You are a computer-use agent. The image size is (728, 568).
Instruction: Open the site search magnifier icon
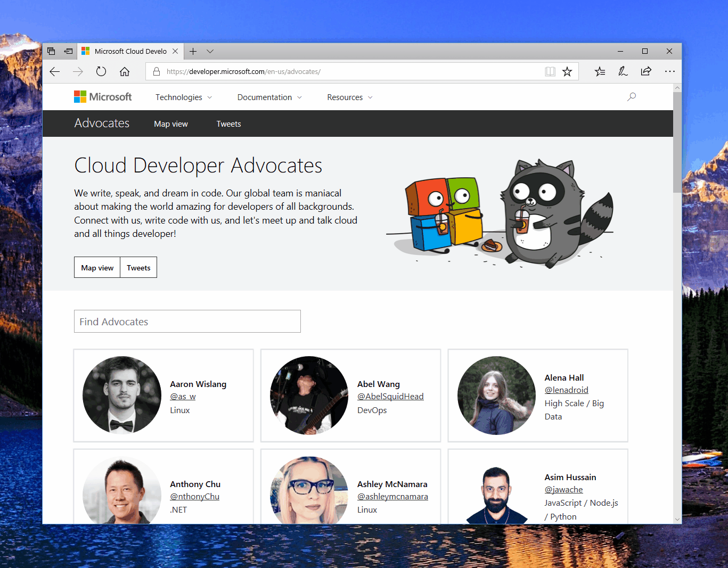(632, 97)
